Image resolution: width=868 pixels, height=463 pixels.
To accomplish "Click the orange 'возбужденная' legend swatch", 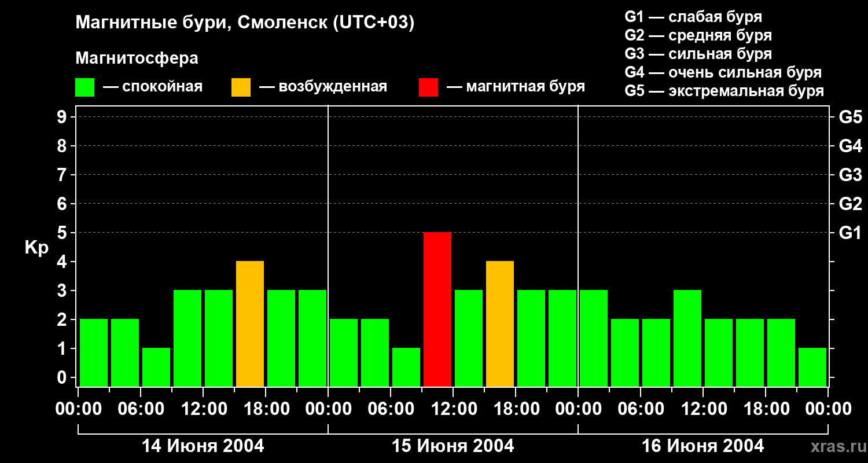I will (x=241, y=87).
